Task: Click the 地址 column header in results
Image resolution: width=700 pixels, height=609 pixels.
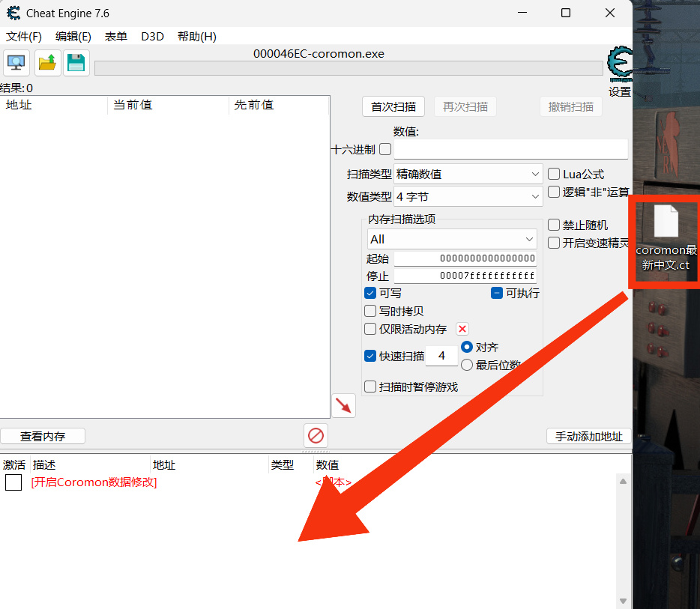Action: click(53, 106)
